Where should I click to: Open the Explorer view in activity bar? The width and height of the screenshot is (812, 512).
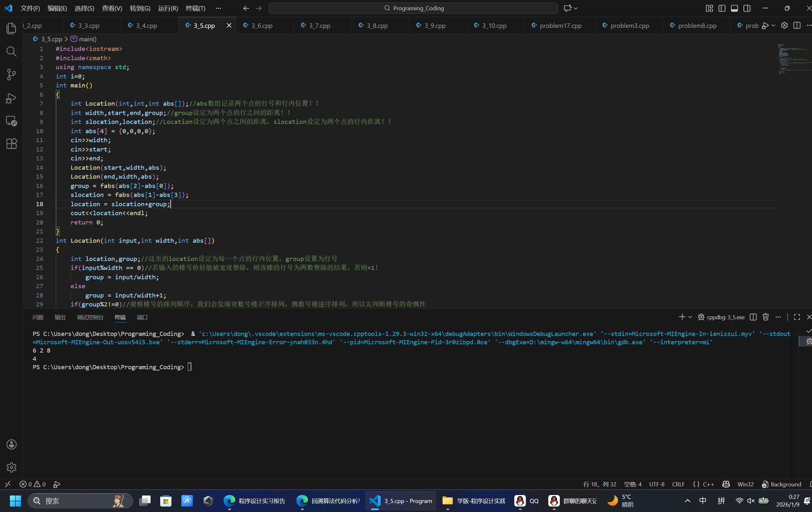click(x=12, y=28)
